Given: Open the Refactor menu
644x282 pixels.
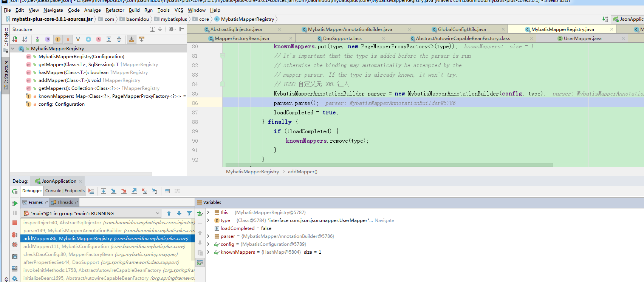Looking at the screenshot, I should pos(115,10).
